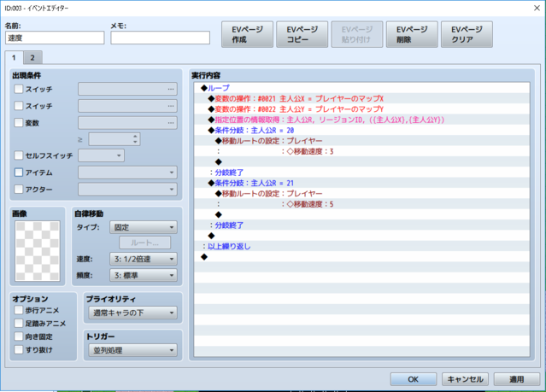Image resolution: width=546 pixels, height=392 pixels.
Task: Select the 変数の操作 #0021 主人公X line
Action: coord(361,98)
